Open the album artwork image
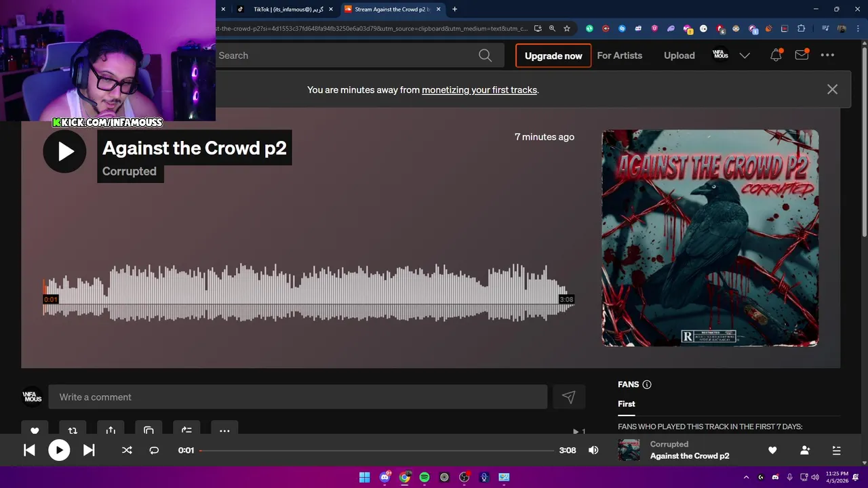This screenshot has width=868, height=488. (x=710, y=238)
